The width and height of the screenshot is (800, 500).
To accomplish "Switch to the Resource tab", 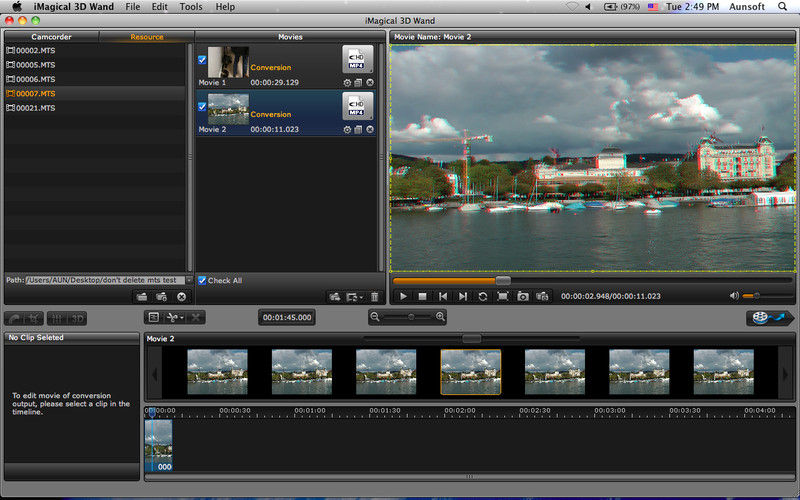I will (x=146, y=37).
